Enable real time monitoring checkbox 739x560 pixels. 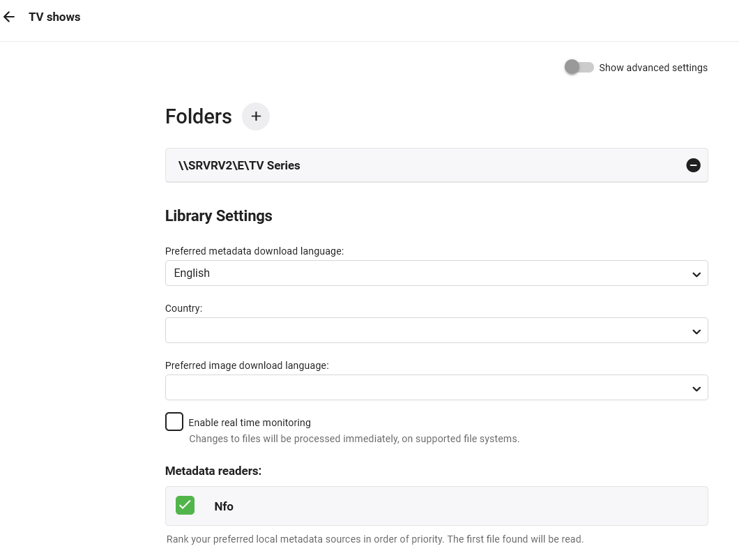point(174,422)
